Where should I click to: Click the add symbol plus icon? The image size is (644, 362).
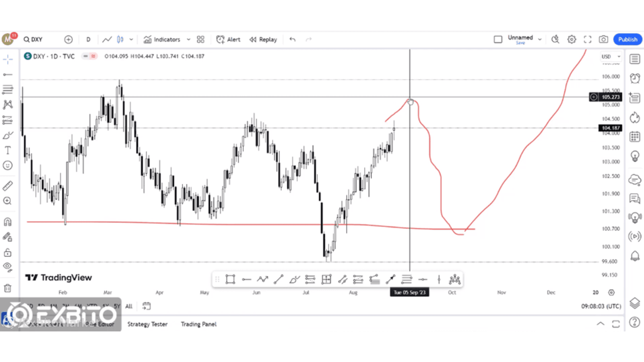[68, 39]
